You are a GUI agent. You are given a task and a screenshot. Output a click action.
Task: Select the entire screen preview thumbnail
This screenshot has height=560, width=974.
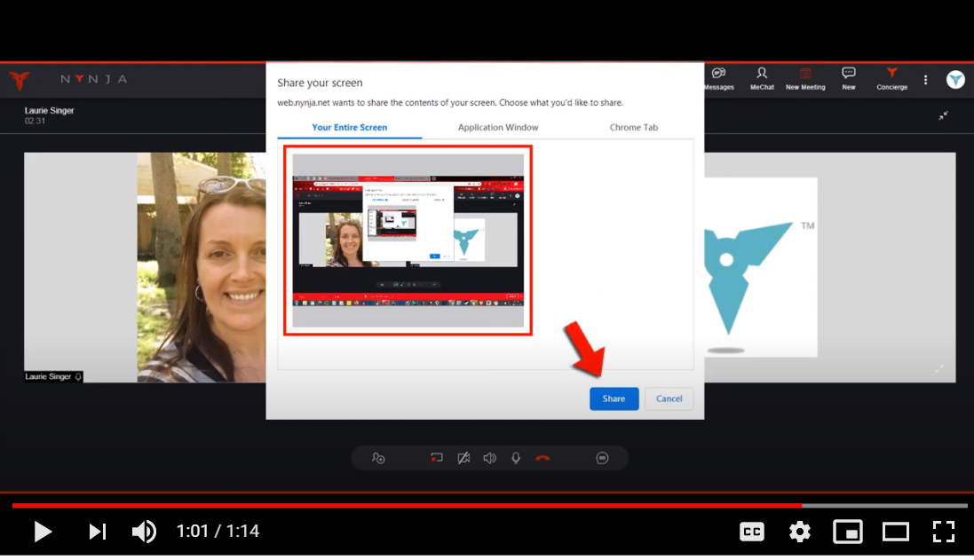click(x=408, y=240)
